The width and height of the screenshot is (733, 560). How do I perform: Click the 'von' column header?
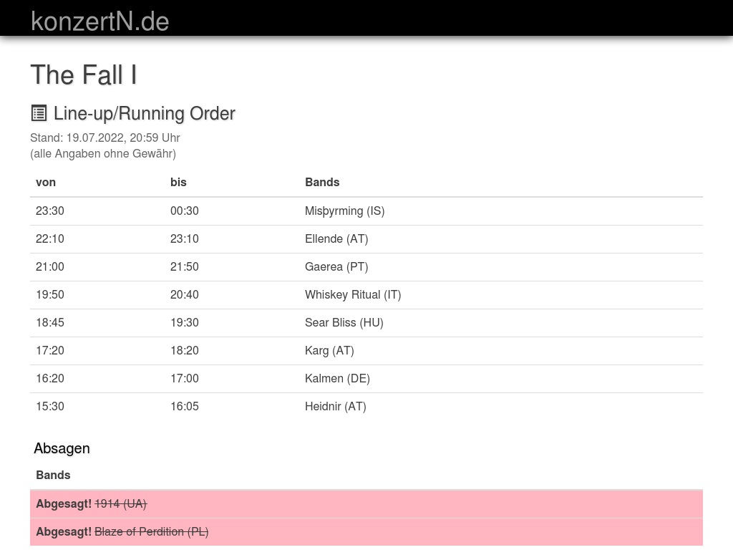46,182
